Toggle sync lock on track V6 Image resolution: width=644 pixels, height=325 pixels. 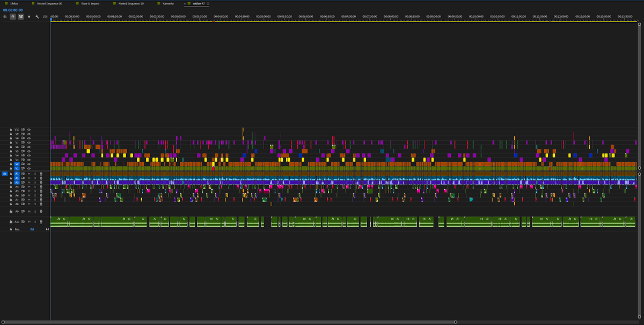point(23,147)
